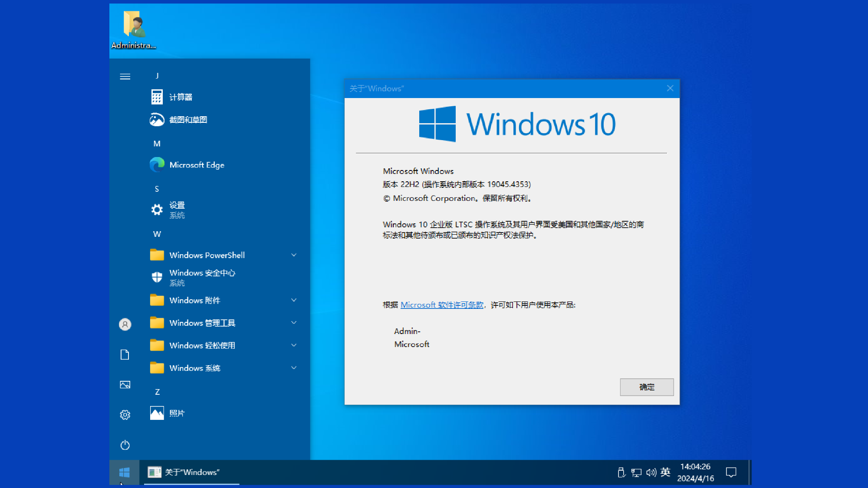Collapse the Windows 系统 folder chevron
This screenshot has height=488, width=868.
[294, 367]
